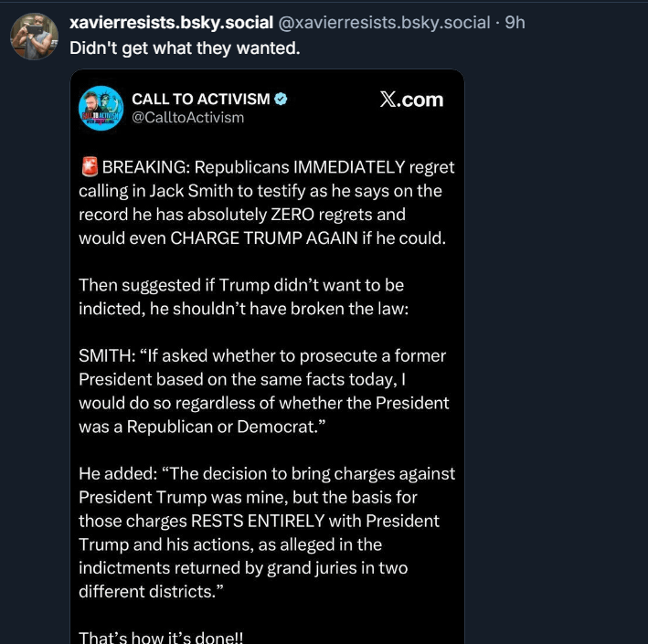Open the xavierresists profile avatar
Viewport: 648px width, 644px height.
click(34, 37)
